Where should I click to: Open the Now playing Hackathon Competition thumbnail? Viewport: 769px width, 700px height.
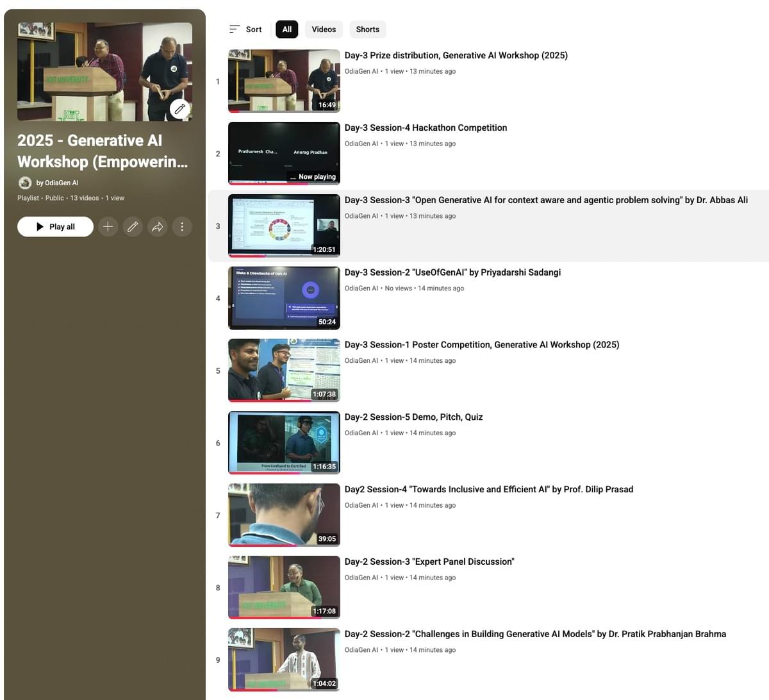[x=284, y=153]
